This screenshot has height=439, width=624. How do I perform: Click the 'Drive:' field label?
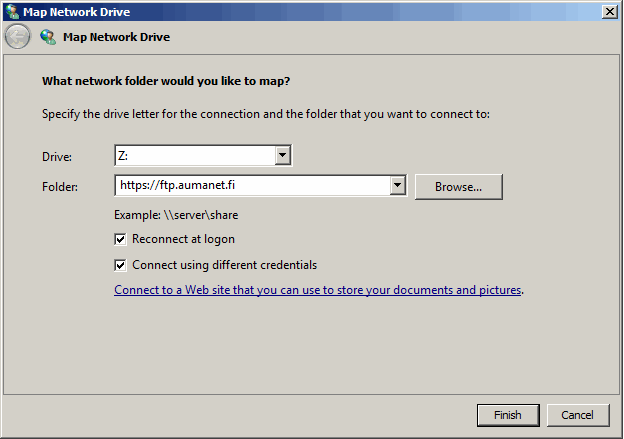point(57,157)
